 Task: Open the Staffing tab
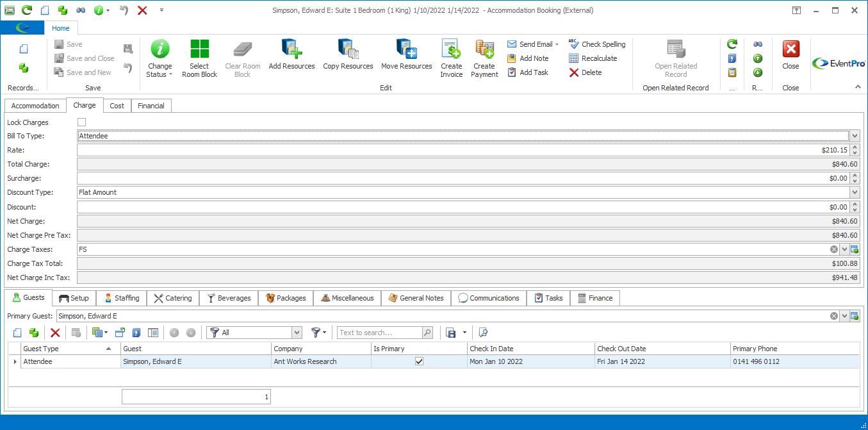(x=121, y=298)
